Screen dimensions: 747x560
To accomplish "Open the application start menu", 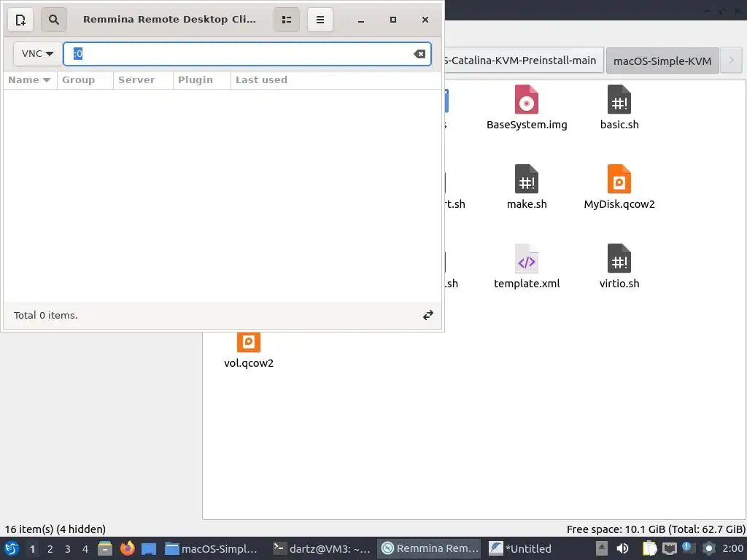I will tap(11, 548).
